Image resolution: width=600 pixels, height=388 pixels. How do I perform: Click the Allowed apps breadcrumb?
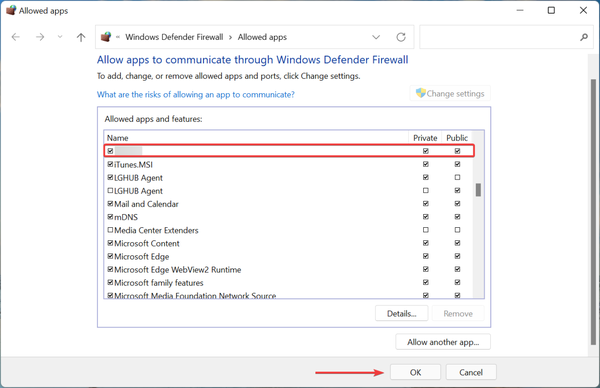[262, 37]
